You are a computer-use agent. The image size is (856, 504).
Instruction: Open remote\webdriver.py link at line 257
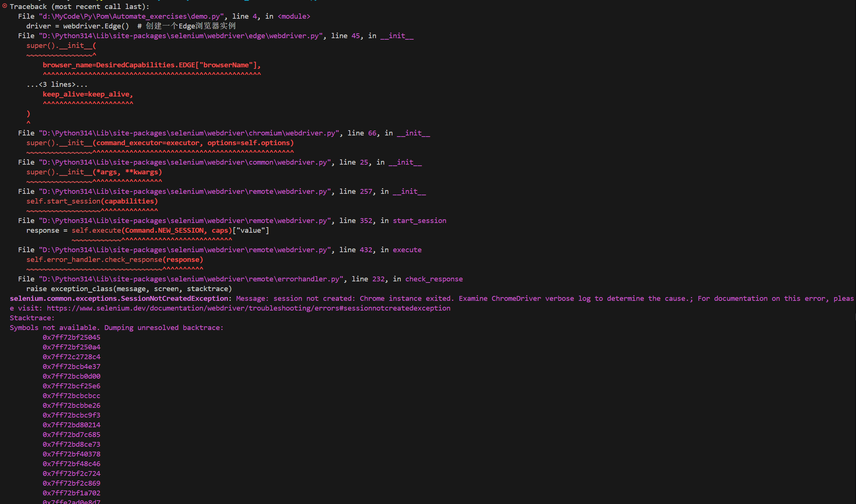[x=185, y=192]
